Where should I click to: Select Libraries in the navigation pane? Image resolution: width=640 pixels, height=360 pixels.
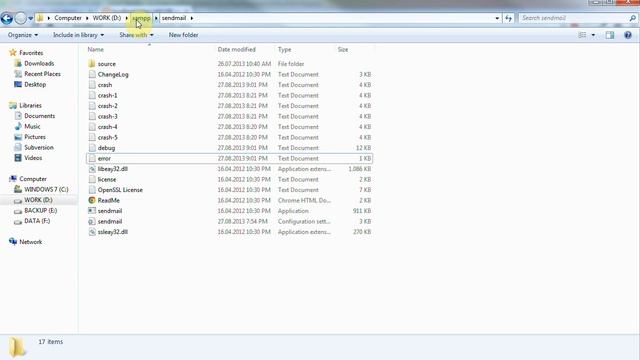[x=31, y=105]
